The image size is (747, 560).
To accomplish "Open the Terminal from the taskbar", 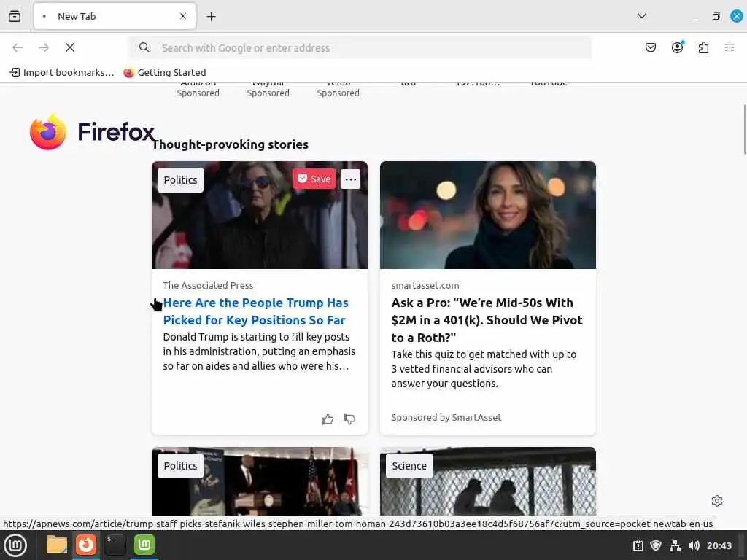I will point(115,545).
